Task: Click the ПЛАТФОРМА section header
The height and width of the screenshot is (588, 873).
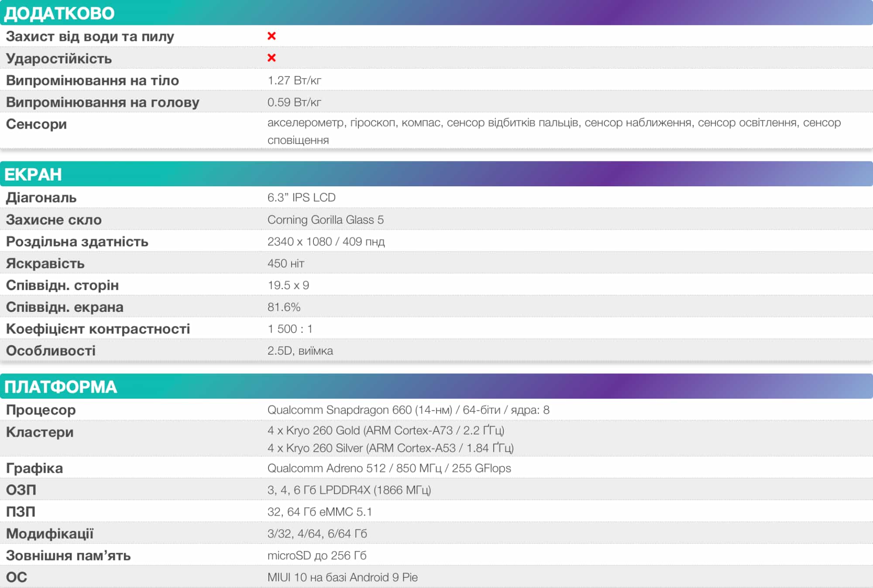Action: pos(61,386)
